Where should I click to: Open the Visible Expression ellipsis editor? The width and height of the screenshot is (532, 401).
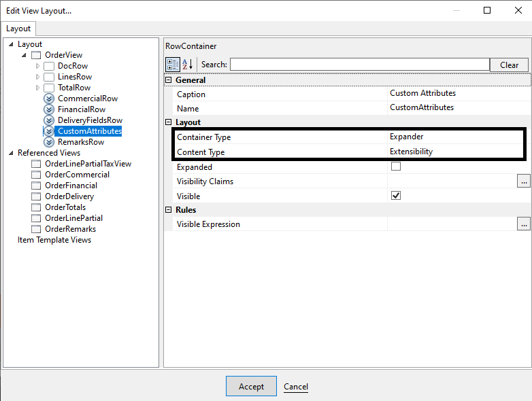coord(524,224)
